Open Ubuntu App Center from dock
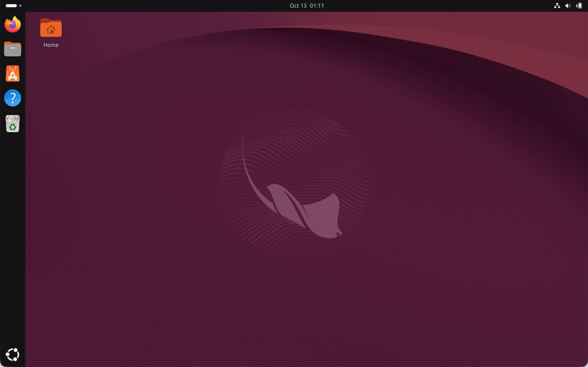Viewport: 588px width, 367px height. [x=13, y=73]
